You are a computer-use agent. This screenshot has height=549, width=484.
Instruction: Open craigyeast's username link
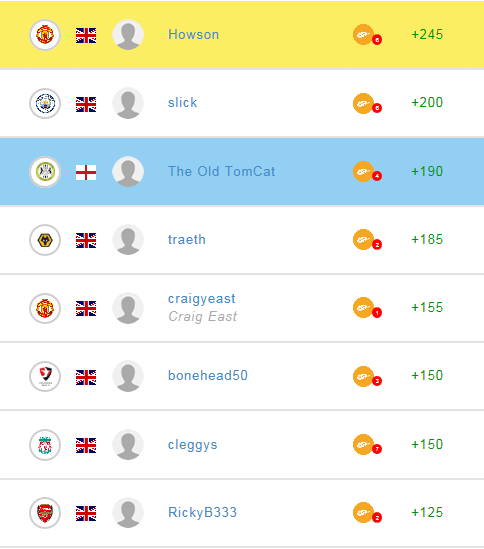201,299
